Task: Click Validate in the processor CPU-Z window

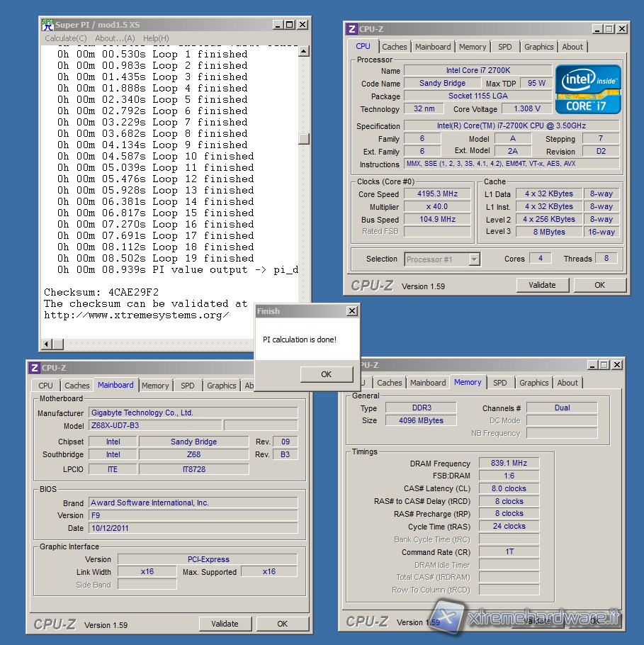Action: tap(542, 285)
